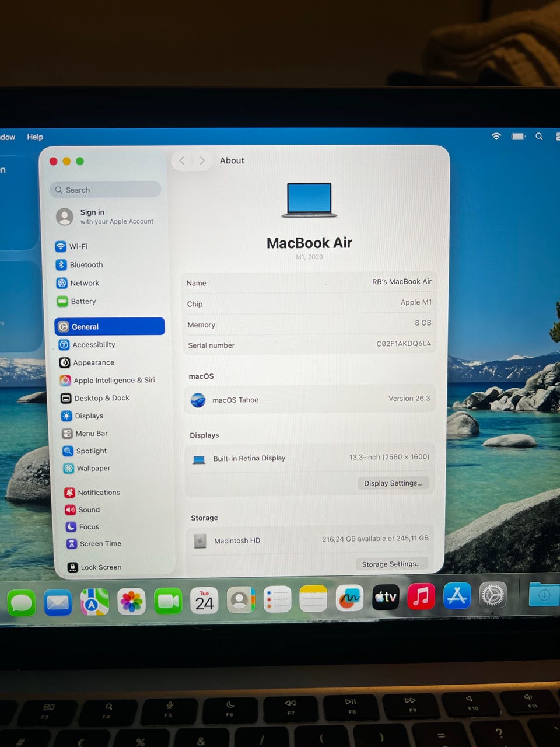
Task: Open Reminders from the Dock
Action: (276, 599)
